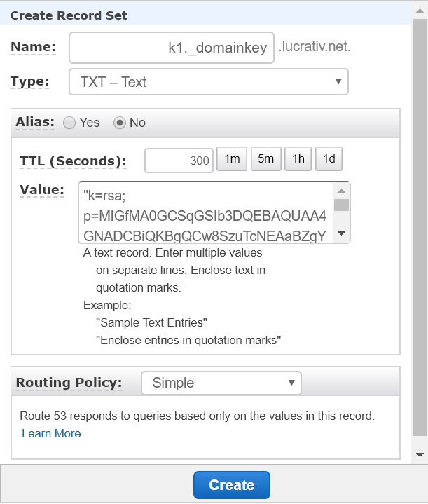Set TTL with the 5m button
428x504 pixels.
(x=265, y=159)
